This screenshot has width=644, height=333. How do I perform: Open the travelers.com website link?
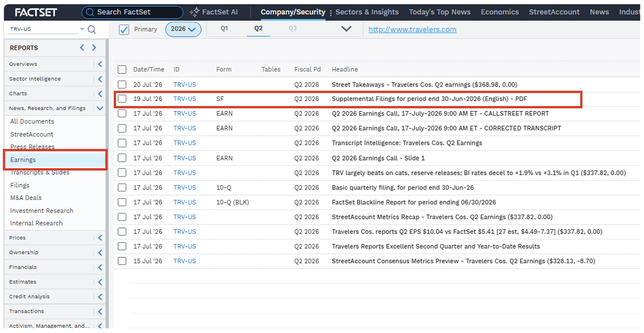(x=413, y=30)
